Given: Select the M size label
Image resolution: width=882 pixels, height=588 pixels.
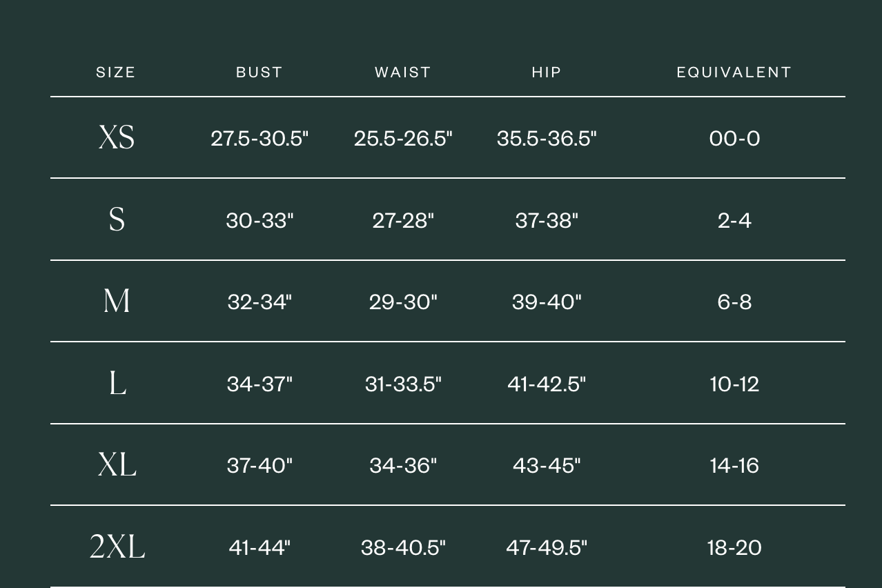Looking at the screenshot, I should (117, 301).
